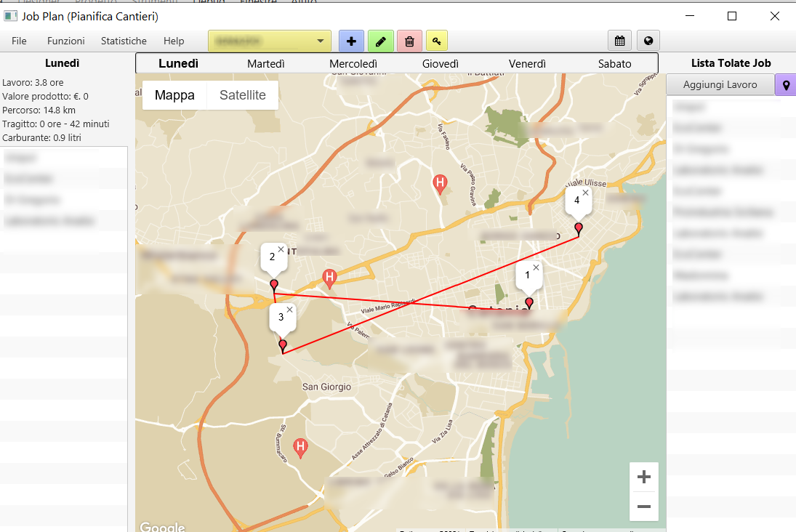
Task: Click the 'Lavoro: 3.8 ore' text
Action: pos(33,82)
